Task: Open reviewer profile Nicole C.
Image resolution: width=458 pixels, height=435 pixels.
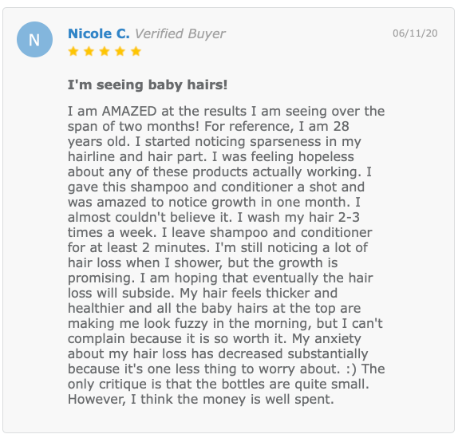Action: click(x=99, y=34)
